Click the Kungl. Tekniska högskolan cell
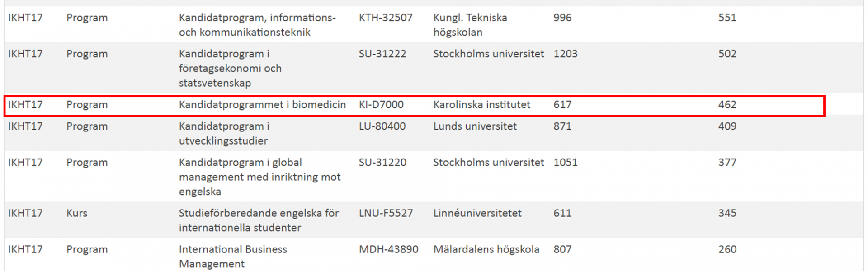 [x=470, y=25]
